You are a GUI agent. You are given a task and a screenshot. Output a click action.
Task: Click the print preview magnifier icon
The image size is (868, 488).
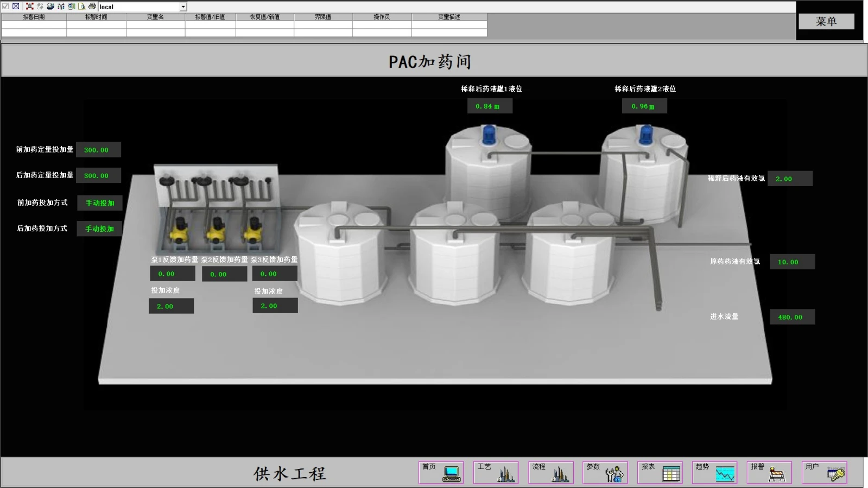pos(82,7)
